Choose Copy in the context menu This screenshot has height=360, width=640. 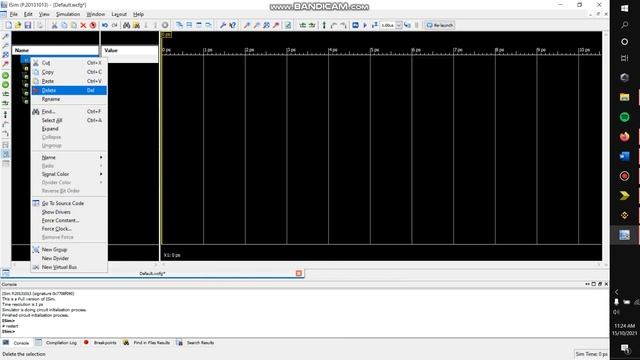[69, 72]
